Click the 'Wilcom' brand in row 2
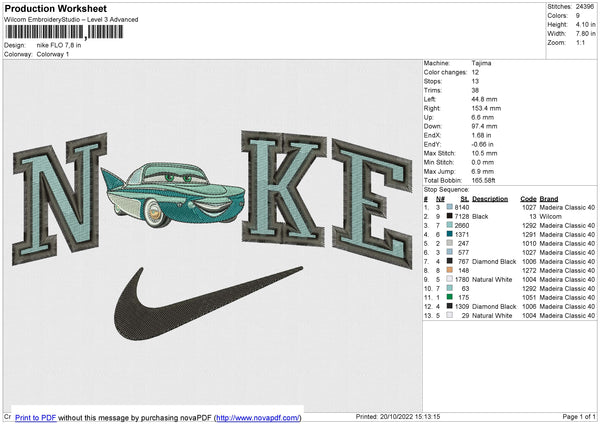600x424 pixels. click(x=551, y=217)
